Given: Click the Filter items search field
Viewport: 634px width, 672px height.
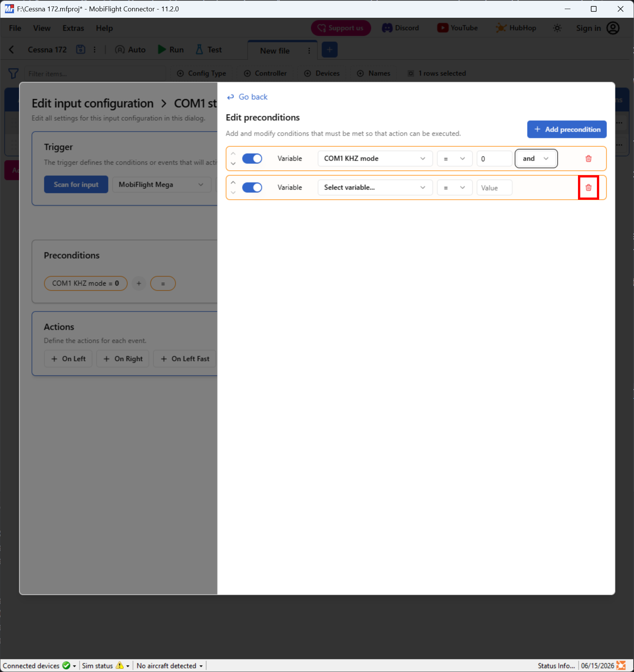Looking at the screenshot, I should click(95, 74).
